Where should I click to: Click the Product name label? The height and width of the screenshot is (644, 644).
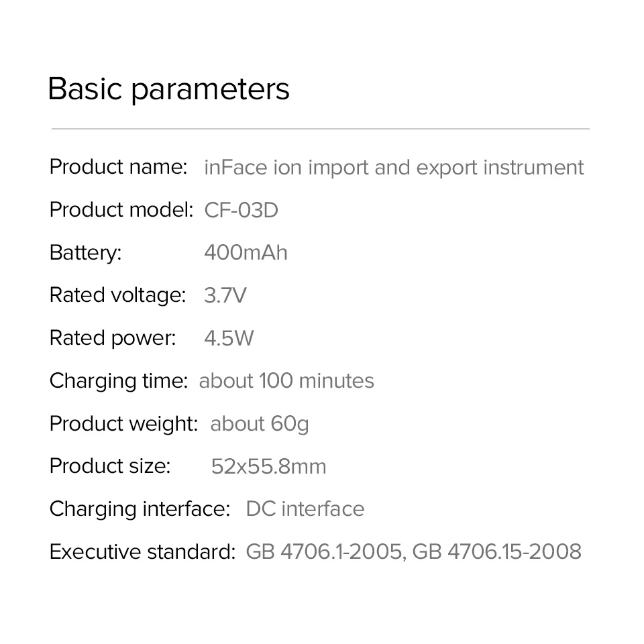tap(118, 167)
